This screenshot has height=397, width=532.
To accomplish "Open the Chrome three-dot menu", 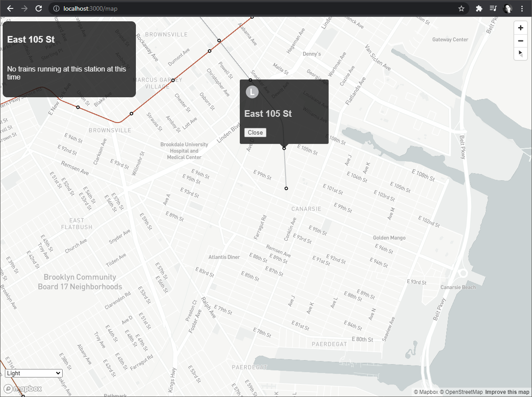I will click(522, 8).
